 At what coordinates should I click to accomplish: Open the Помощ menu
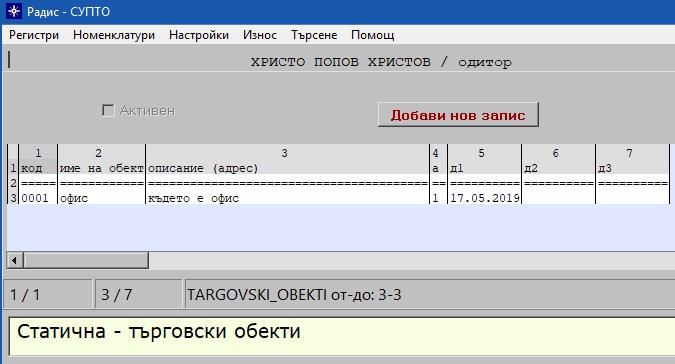372,35
